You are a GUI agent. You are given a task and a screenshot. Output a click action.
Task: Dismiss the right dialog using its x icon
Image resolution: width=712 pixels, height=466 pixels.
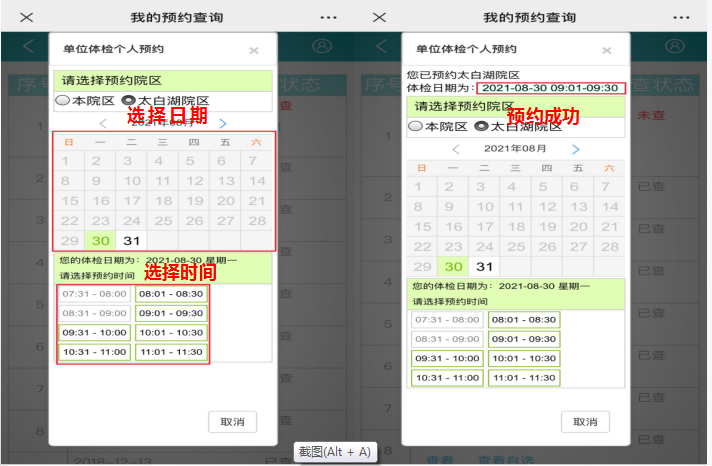606,50
